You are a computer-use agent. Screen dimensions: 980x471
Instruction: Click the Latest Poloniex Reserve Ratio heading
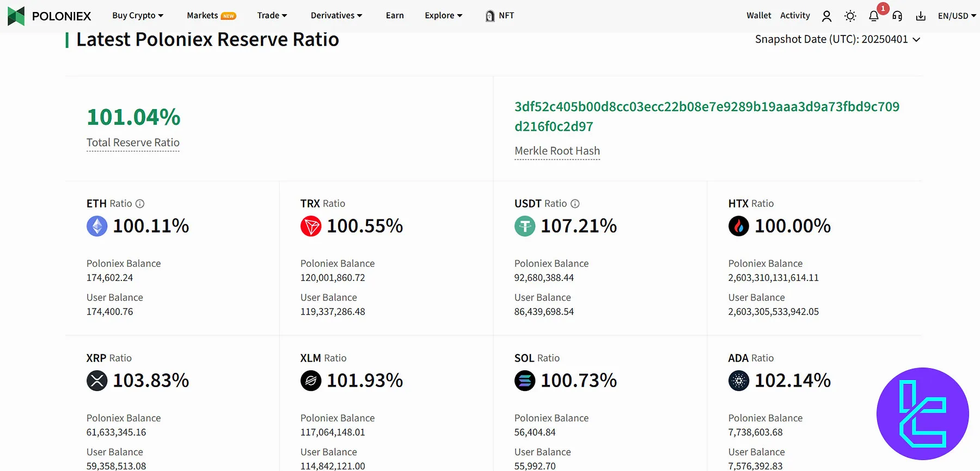[x=207, y=40]
